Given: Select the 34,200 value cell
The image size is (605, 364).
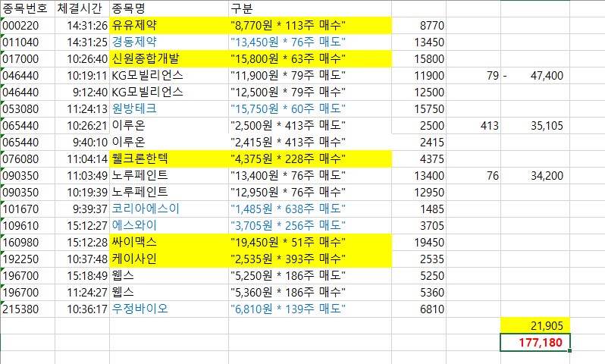Looking at the screenshot, I should point(535,176).
